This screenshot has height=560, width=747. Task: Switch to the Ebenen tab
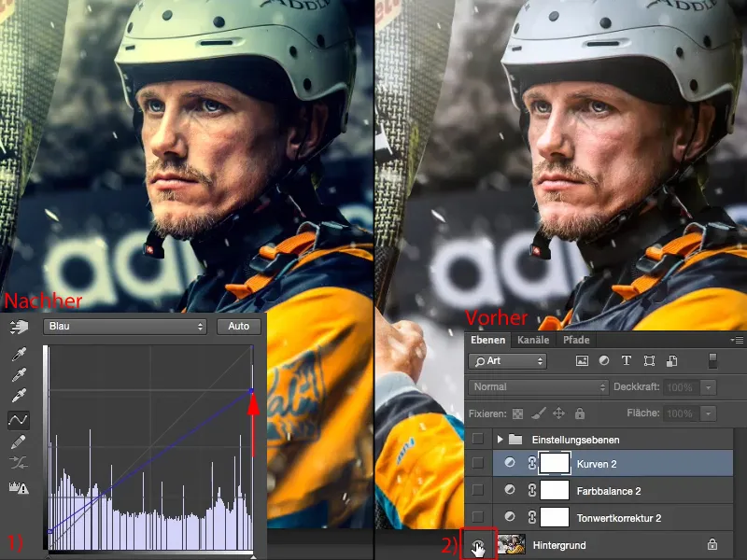(487, 340)
